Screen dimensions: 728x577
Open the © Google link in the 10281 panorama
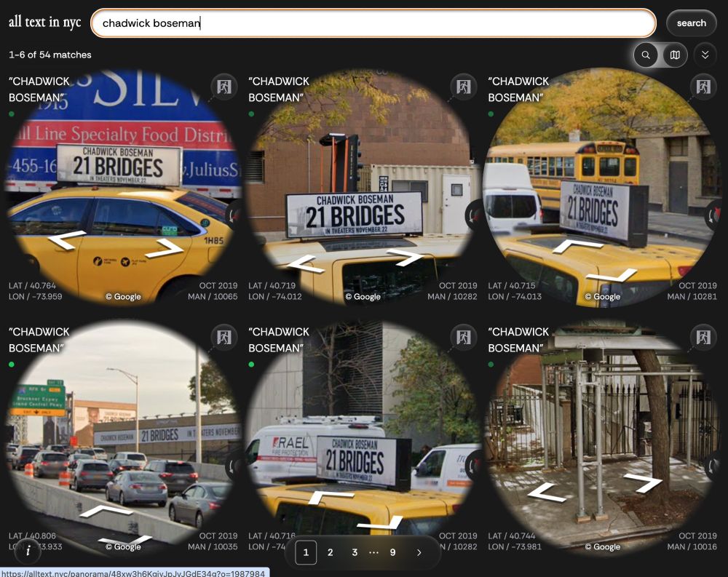(602, 297)
